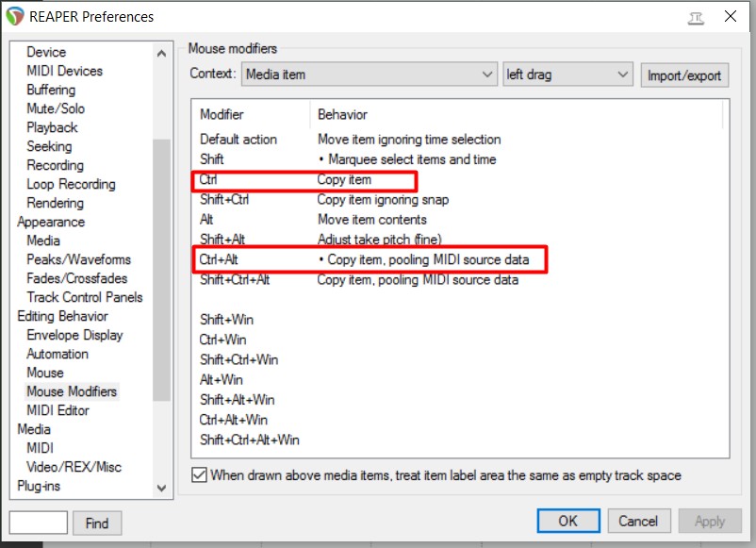Select Device in the preferences tree
The height and width of the screenshot is (548, 756).
point(46,52)
